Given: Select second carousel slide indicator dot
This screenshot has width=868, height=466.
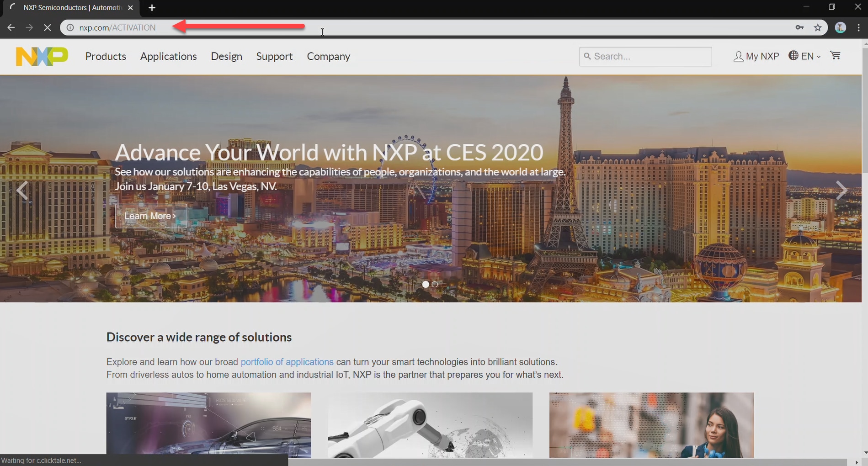Looking at the screenshot, I should pos(435,284).
